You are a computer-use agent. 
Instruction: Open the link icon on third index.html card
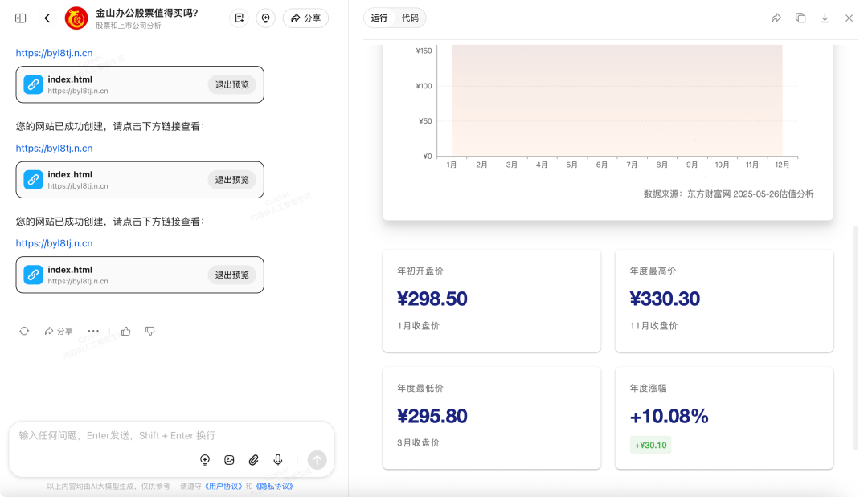[33, 275]
